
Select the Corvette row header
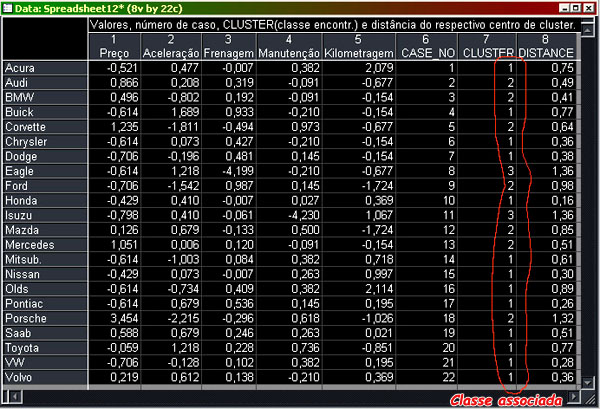point(45,127)
